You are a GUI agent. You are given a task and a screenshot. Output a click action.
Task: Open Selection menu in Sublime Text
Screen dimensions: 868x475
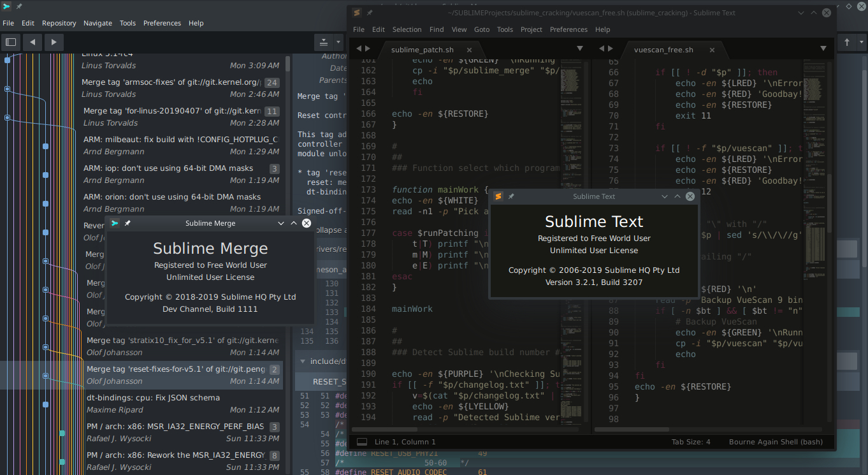(x=407, y=29)
